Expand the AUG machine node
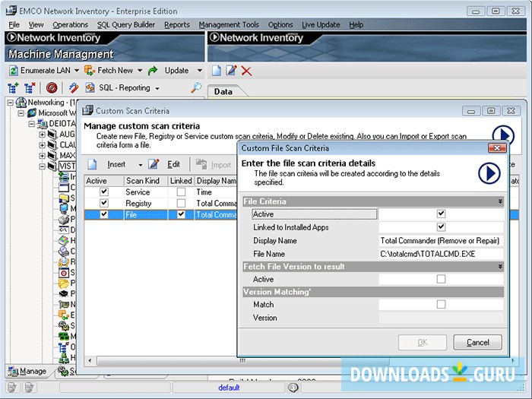Viewport: 532px width, 399px height. (x=42, y=135)
